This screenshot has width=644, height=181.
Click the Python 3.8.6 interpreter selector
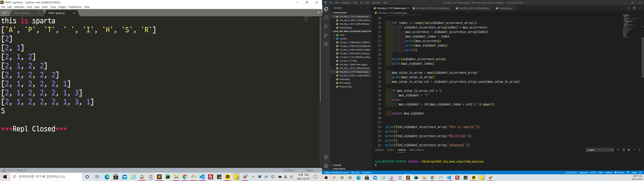336,172
